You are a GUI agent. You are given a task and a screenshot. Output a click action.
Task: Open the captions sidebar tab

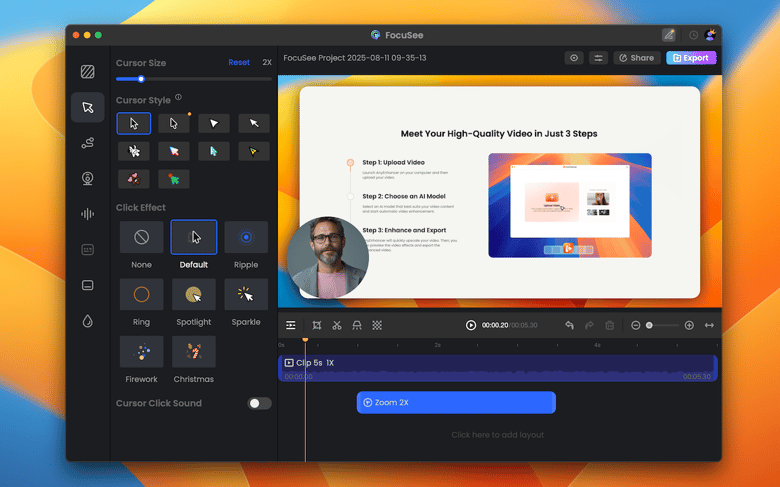pyautogui.click(x=88, y=250)
